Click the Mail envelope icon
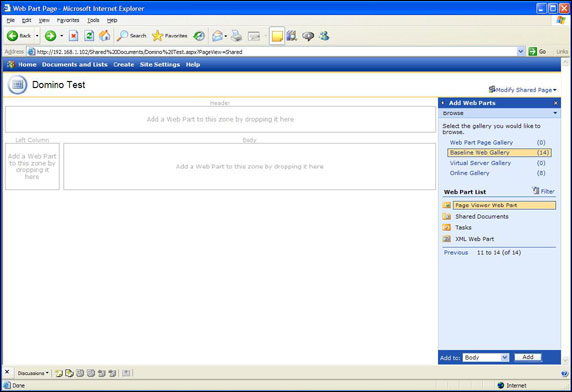Image resolution: width=572 pixels, height=392 pixels. (x=217, y=36)
